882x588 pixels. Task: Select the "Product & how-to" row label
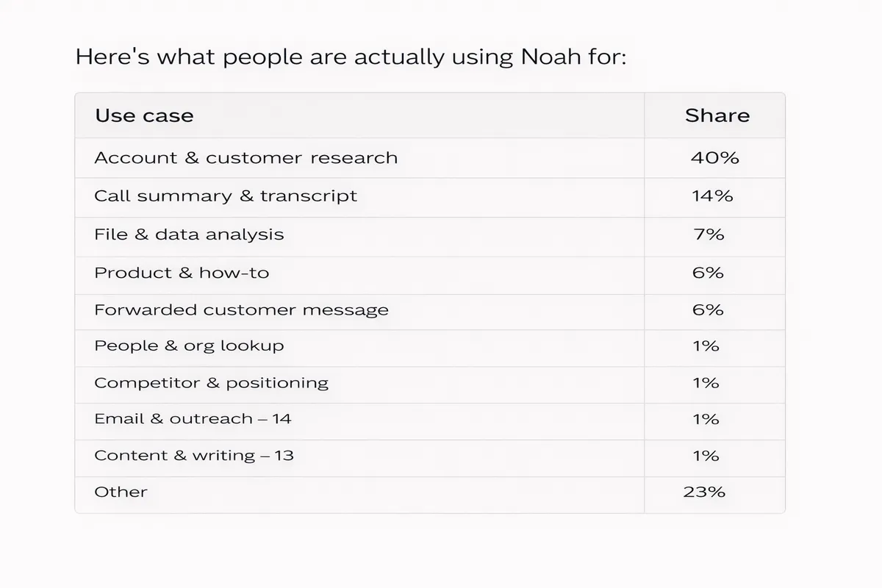[x=182, y=273]
